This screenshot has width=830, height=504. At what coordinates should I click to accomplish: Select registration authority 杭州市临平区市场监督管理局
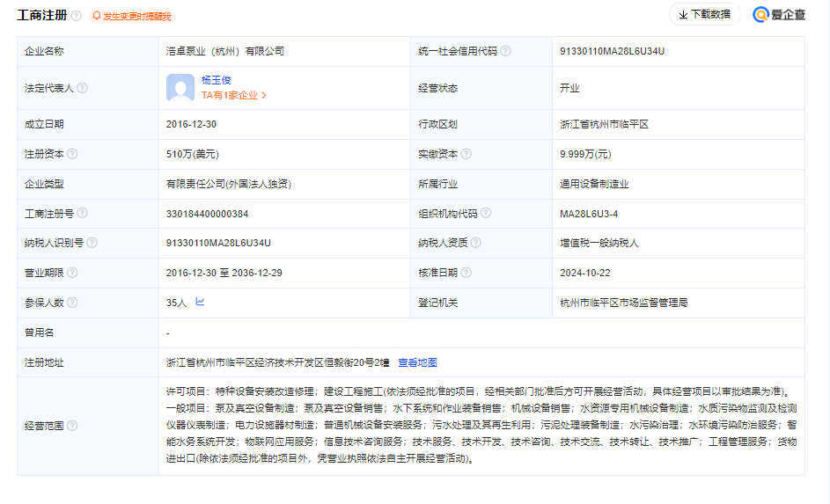(x=623, y=303)
